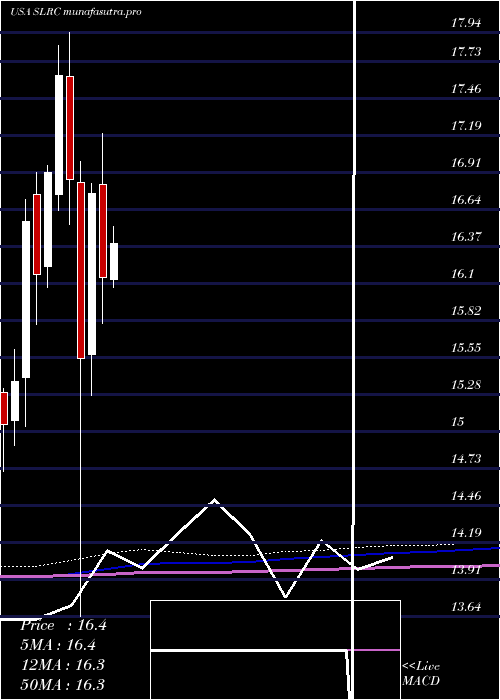
Task: Click the 15.28 price axis label
Action: click(466, 384)
